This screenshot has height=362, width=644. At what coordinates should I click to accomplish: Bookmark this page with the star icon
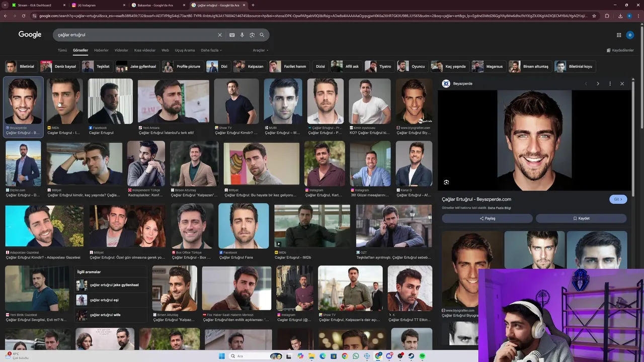pyautogui.click(x=594, y=16)
